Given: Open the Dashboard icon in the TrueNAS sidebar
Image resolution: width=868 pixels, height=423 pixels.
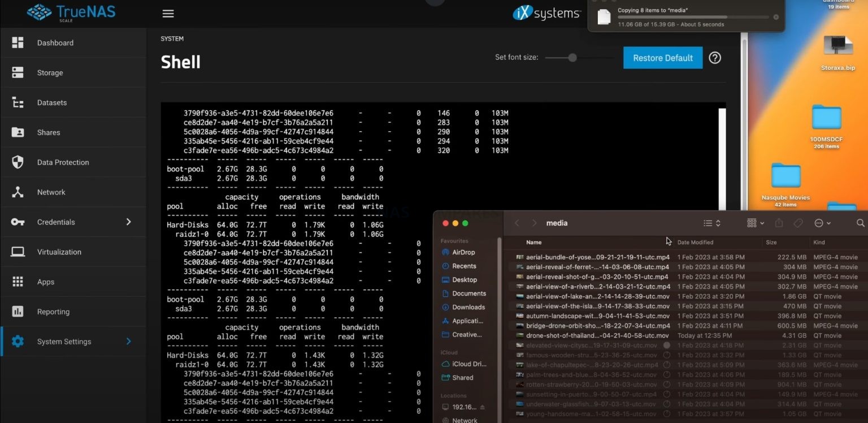Looking at the screenshot, I should [18, 43].
